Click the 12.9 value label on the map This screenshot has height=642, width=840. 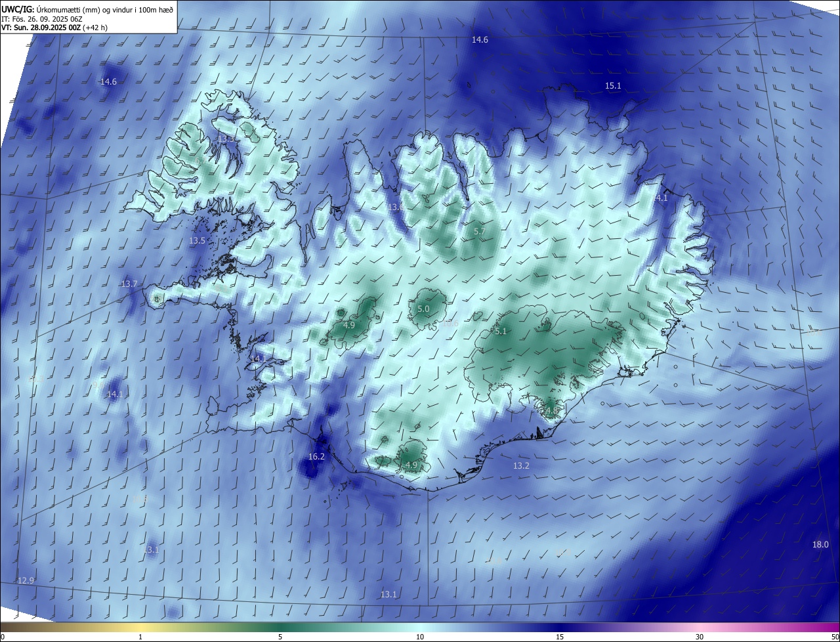[26, 580]
